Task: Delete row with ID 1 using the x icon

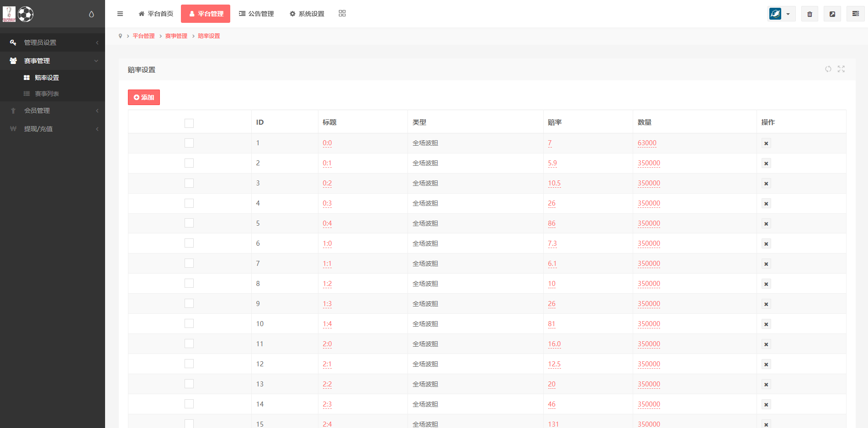Action: [766, 143]
